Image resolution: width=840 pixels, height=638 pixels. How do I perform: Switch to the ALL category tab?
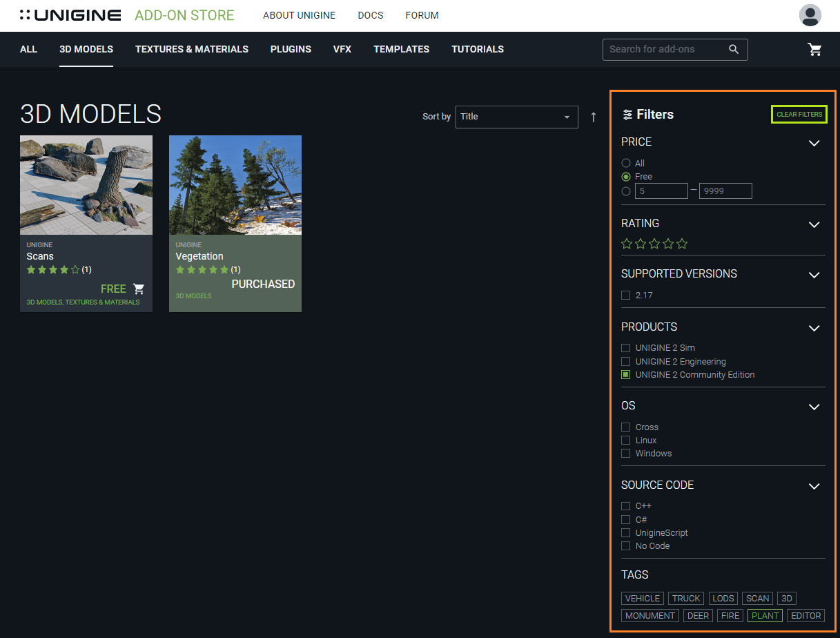(x=28, y=49)
